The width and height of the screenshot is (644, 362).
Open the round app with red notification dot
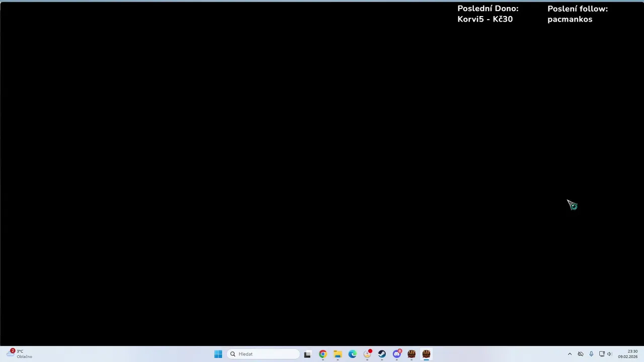pyautogui.click(x=367, y=354)
